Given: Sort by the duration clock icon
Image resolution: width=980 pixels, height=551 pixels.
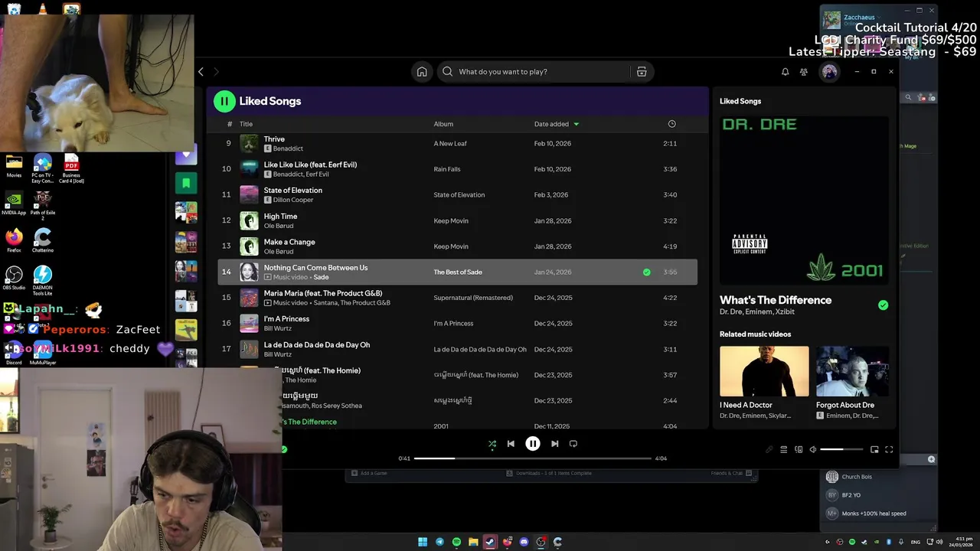Looking at the screenshot, I should tap(671, 124).
